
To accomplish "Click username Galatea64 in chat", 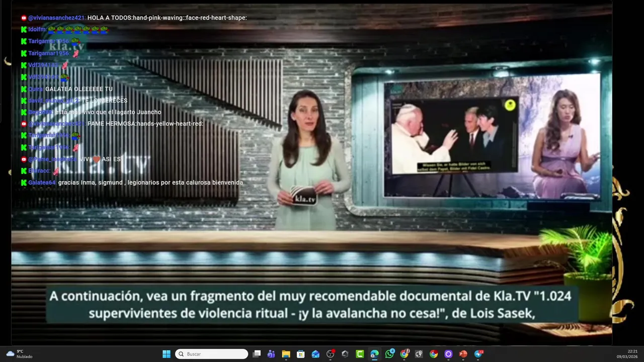I will click(42, 183).
